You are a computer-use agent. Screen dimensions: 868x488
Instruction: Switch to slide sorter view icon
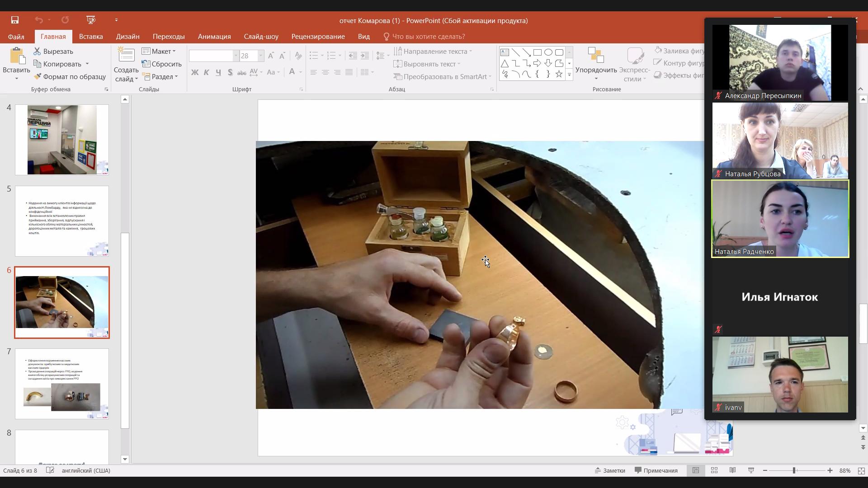(714, 470)
